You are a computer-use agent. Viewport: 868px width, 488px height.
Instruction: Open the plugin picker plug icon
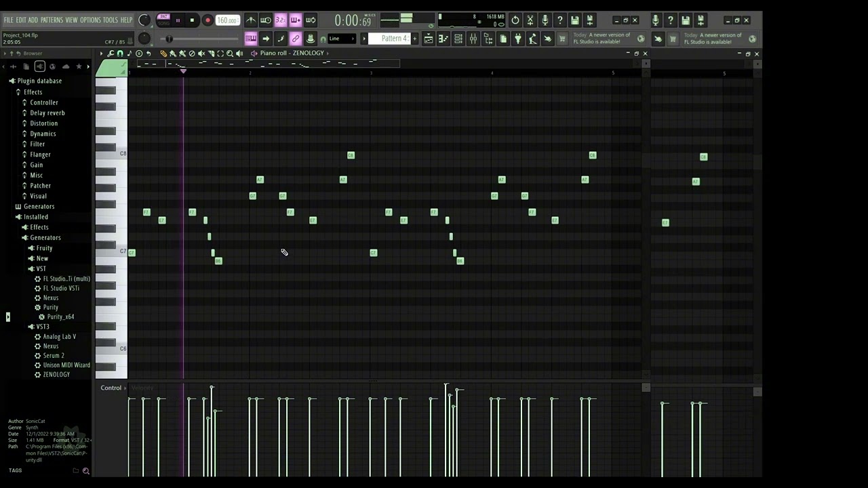[517, 39]
